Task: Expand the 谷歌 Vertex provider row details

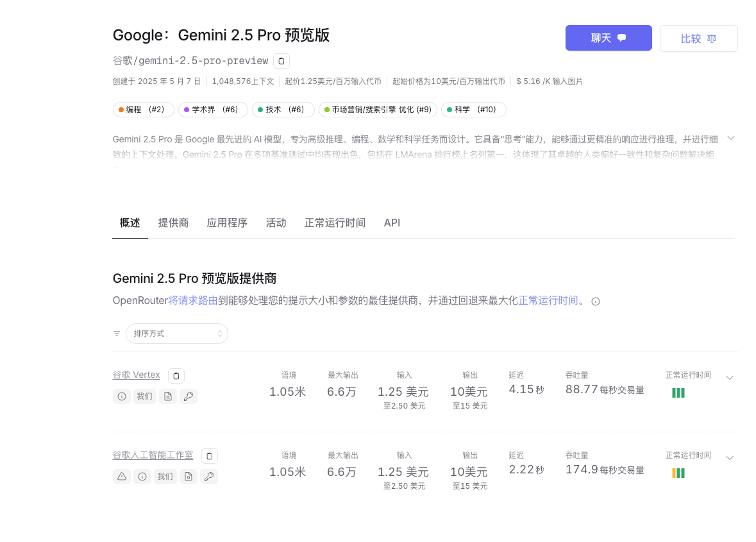Action: coord(730,378)
